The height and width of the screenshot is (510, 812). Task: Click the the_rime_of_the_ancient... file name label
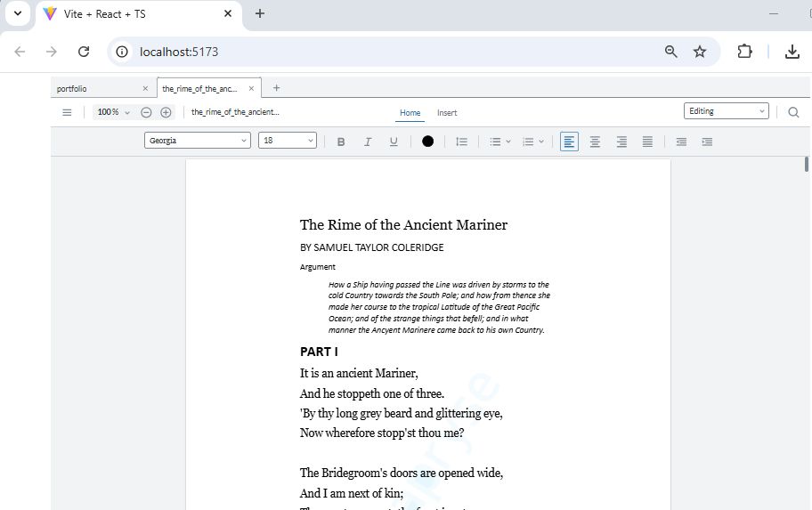(235, 112)
